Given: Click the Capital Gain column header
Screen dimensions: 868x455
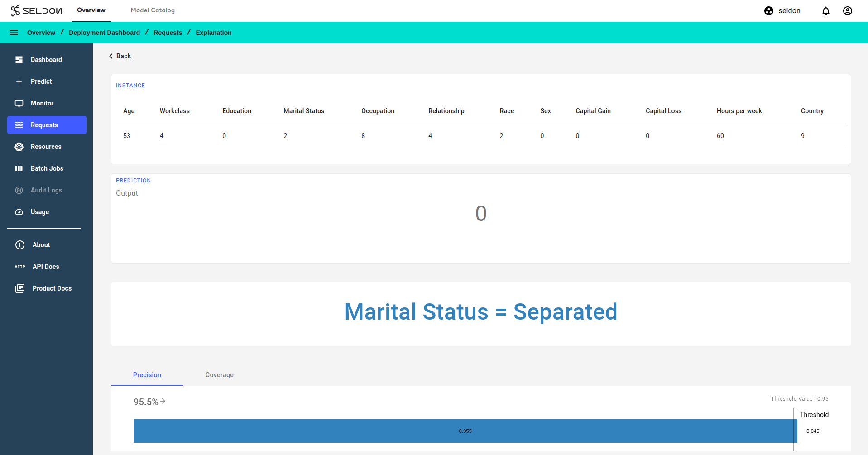Looking at the screenshot, I should click(593, 111).
